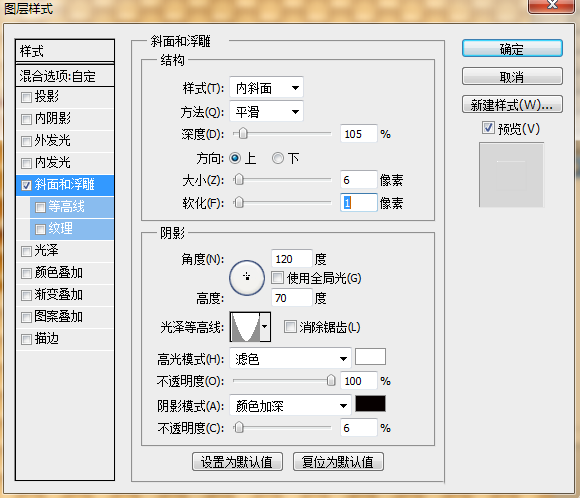Enable the 描边 stroke checkbox
Viewport: 580px width, 498px height.
click(26, 339)
